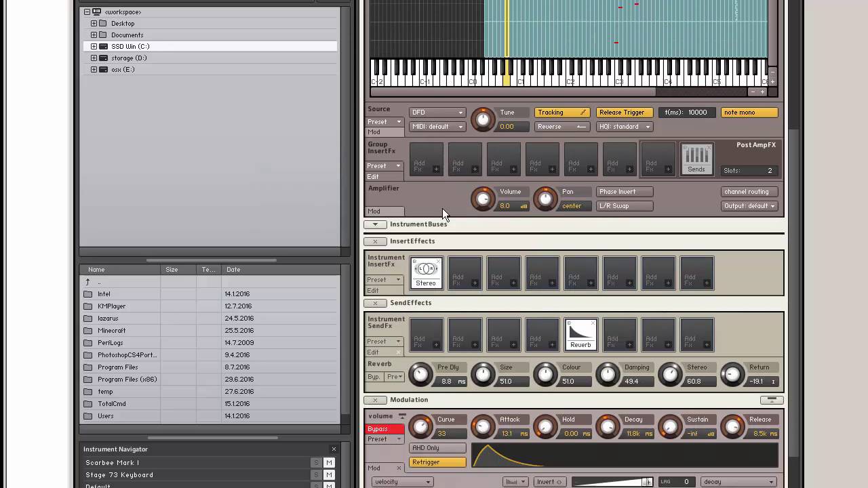Click the Reverb Pre Dly knob
This screenshot has width=868, height=488.
coord(420,374)
